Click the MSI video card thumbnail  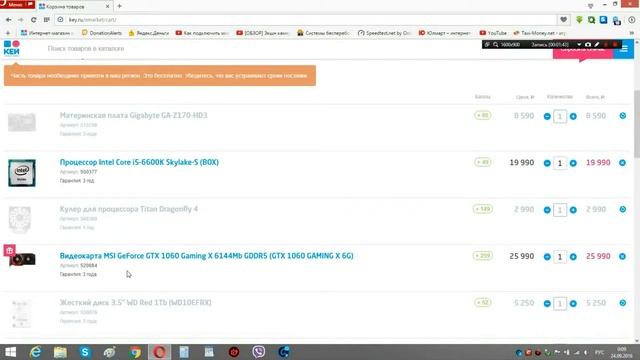23,260
